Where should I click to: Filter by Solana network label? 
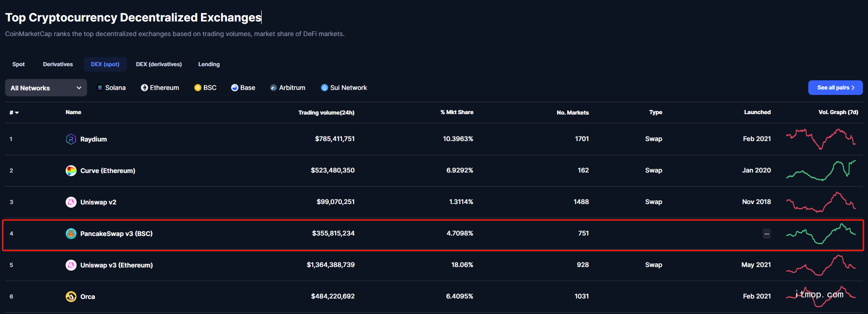[115, 88]
